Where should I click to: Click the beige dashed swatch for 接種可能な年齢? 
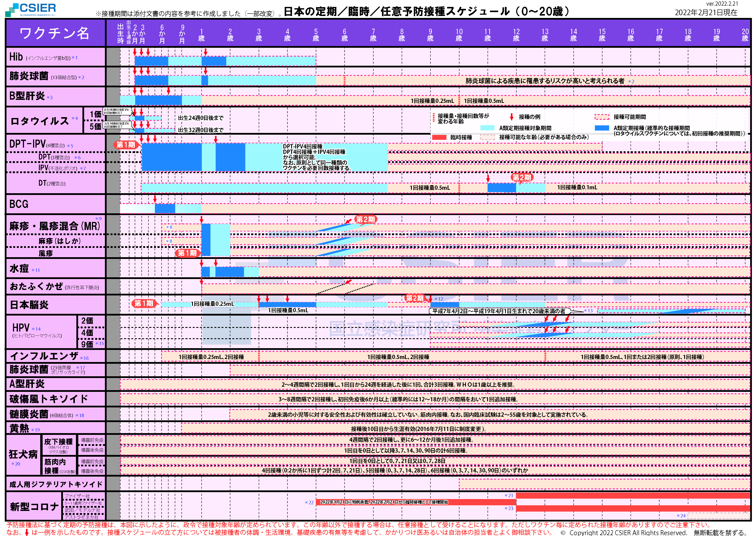pos(488,137)
